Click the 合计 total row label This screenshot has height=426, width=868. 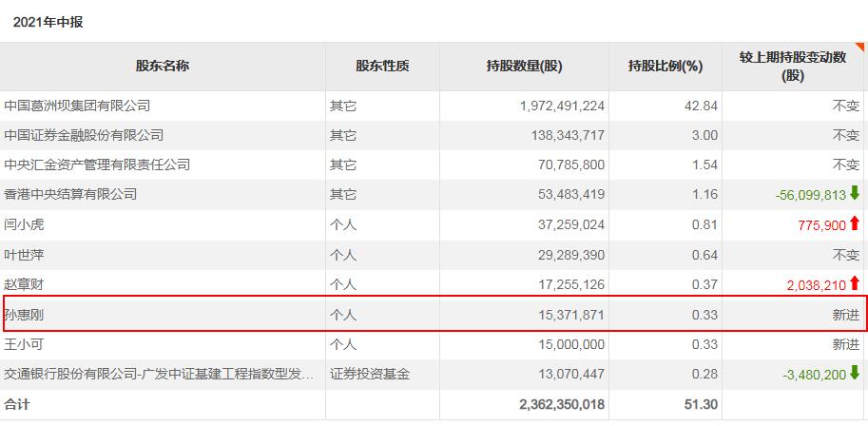point(16,404)
